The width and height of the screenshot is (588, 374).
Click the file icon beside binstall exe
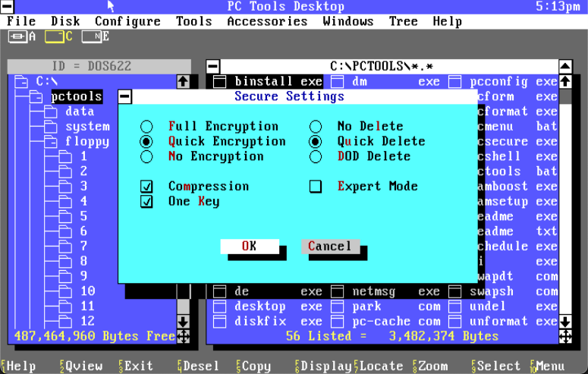219,81
